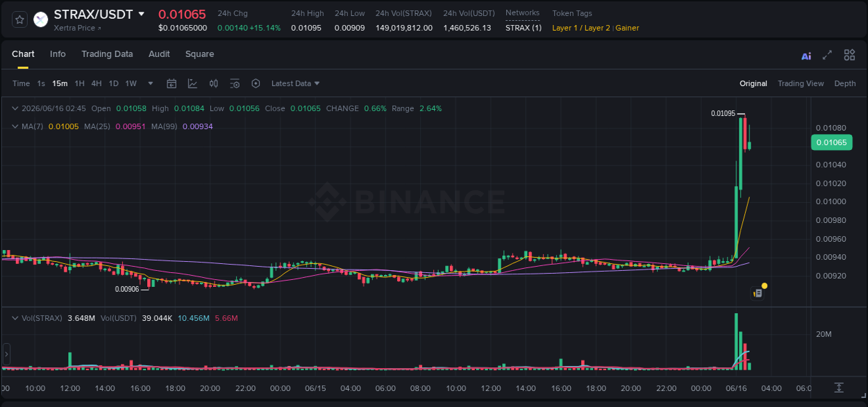
Task: Click the MA(25) value 0.00951
Action: click(131, 126)
